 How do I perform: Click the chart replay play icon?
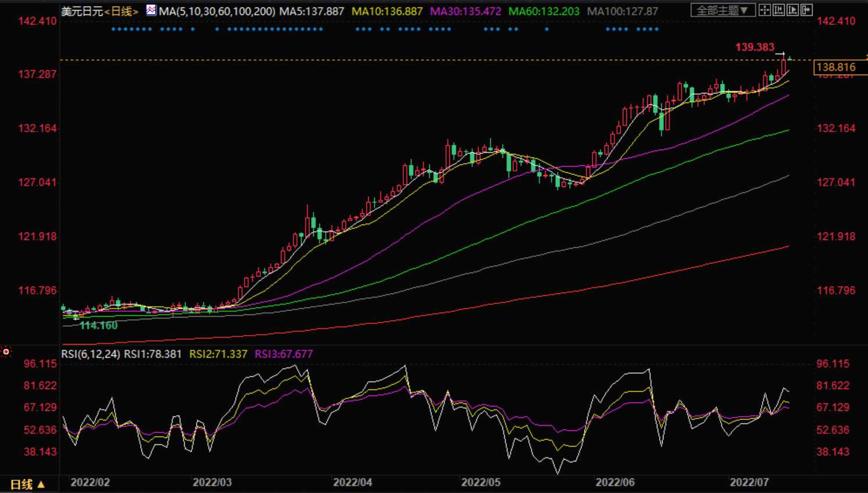[x=792, y=10]
